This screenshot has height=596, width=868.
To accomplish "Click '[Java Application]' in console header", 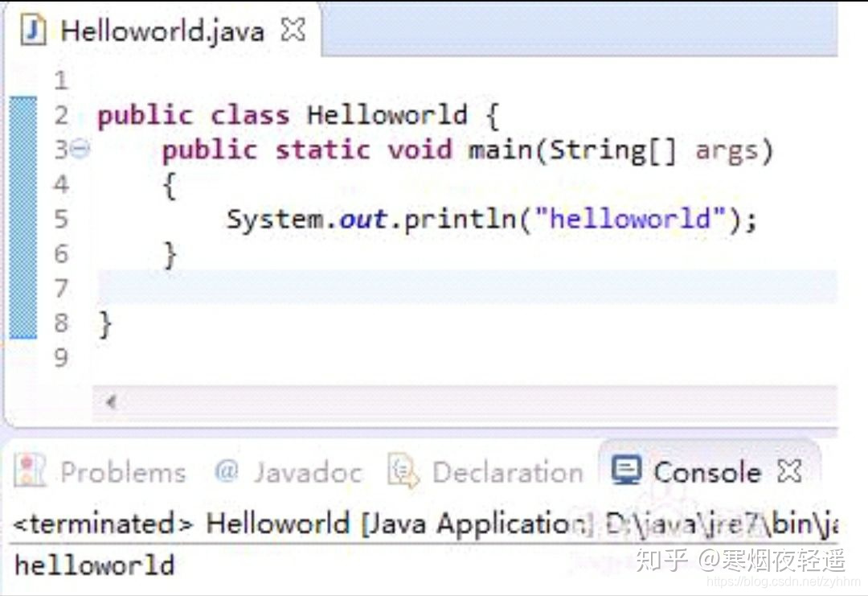I will 477,524.
